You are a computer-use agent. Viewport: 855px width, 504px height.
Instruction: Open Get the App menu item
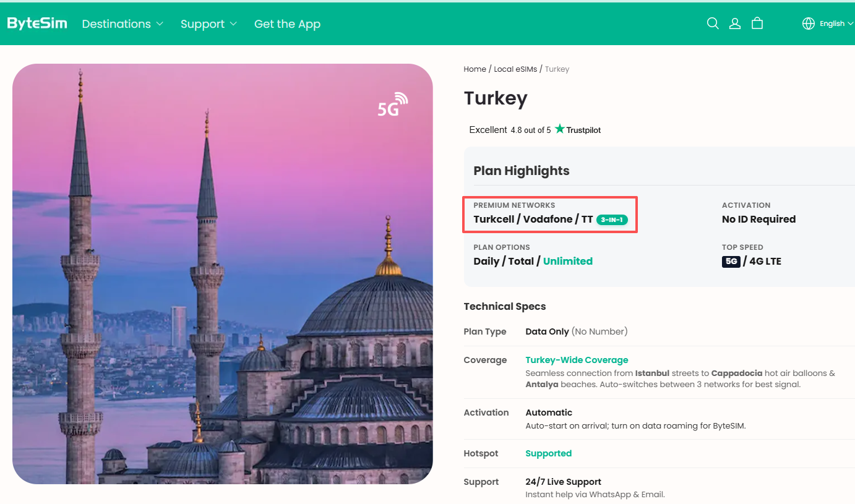point(287,24)
